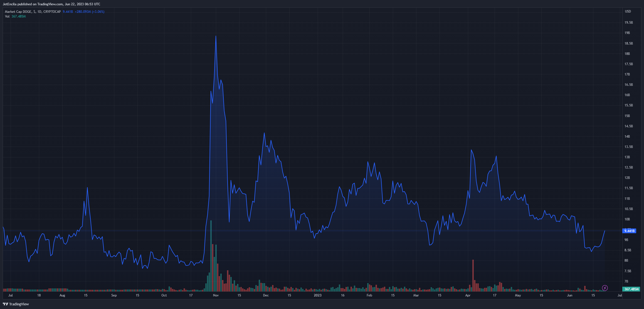The width and height of the screenshot is (644, 309).
Task: Click the +3.06% change value in the legend
Action: (98, 12)
